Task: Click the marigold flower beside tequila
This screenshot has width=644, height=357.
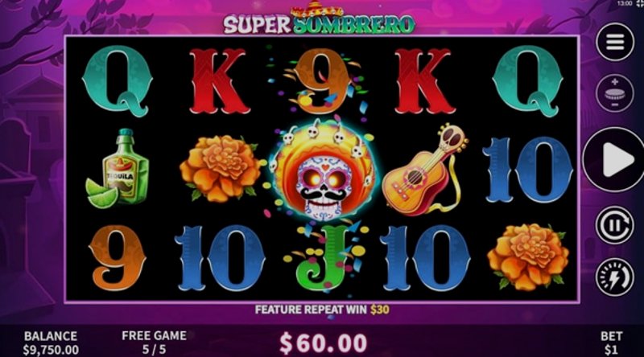Action: click(221, 169)
